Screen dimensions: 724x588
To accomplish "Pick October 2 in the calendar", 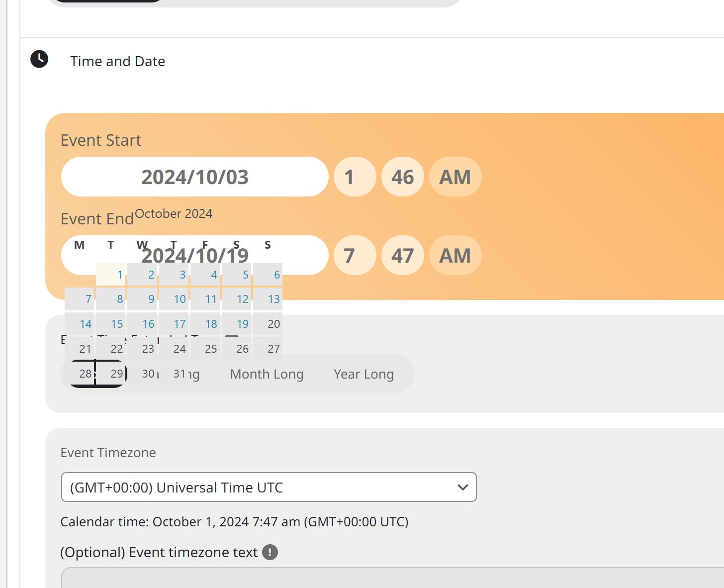I will tap(142, 274).
